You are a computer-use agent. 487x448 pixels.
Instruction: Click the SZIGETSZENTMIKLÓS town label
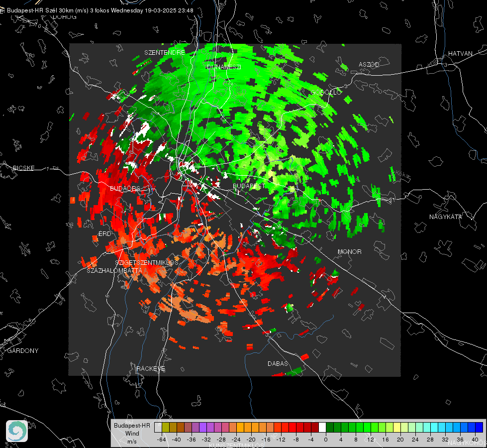point(147,262)
